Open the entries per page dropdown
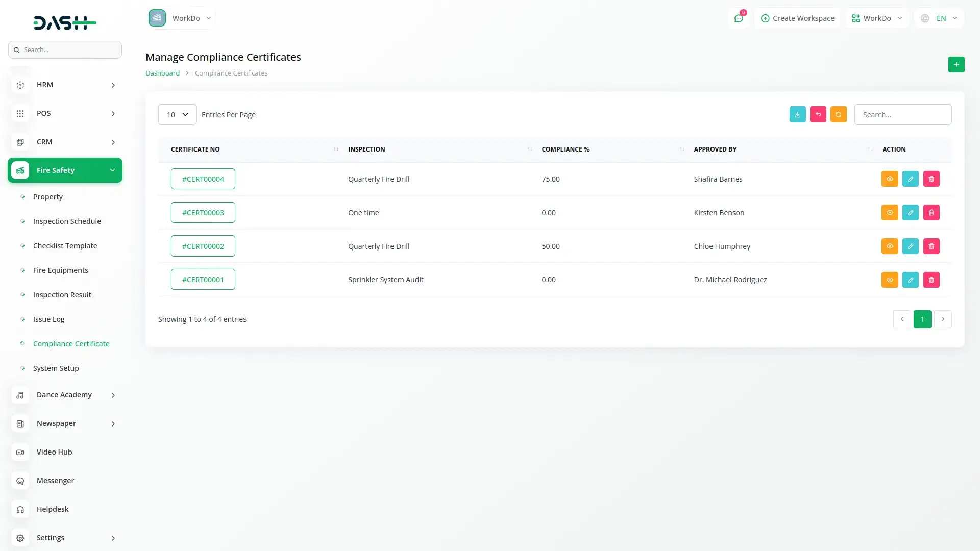The width and height of the screenshot is (980, 551). coord(177,115)
